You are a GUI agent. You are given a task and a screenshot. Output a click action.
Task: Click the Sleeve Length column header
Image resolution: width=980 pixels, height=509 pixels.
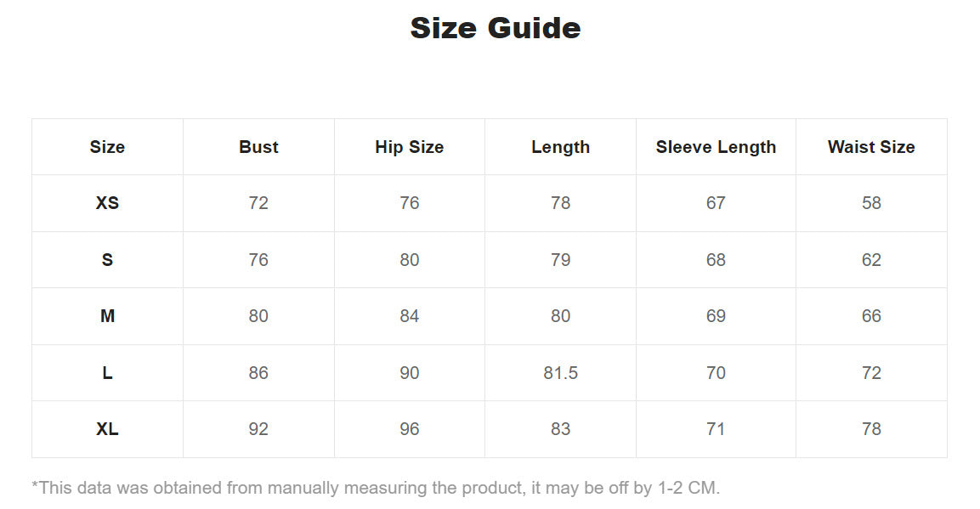click(716, 147)
